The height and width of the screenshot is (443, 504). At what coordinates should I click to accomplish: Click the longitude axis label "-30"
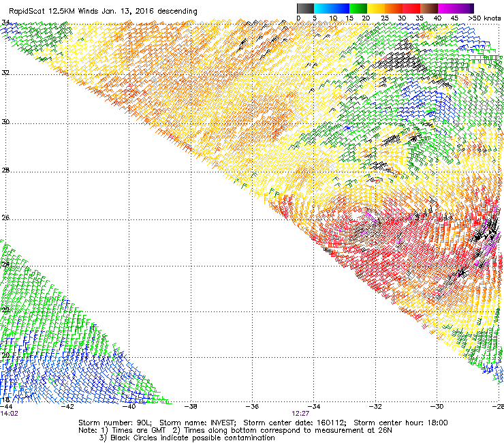(437, 407)
